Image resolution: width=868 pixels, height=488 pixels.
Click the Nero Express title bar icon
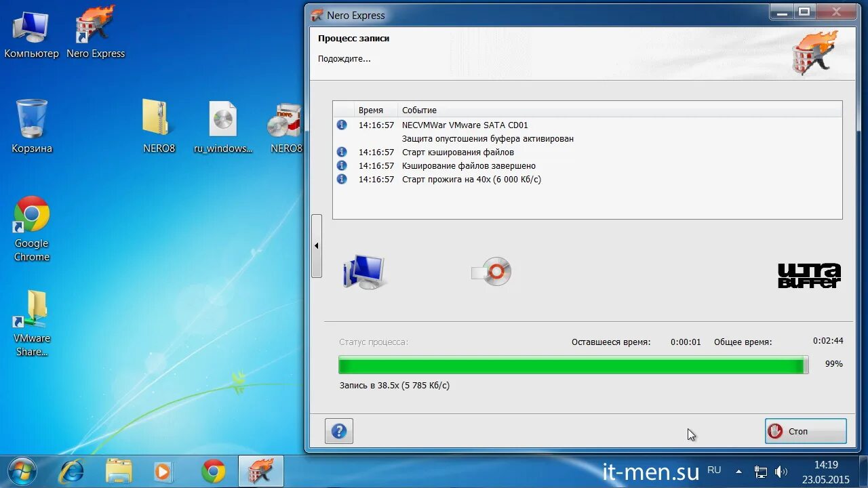[317, 15]
